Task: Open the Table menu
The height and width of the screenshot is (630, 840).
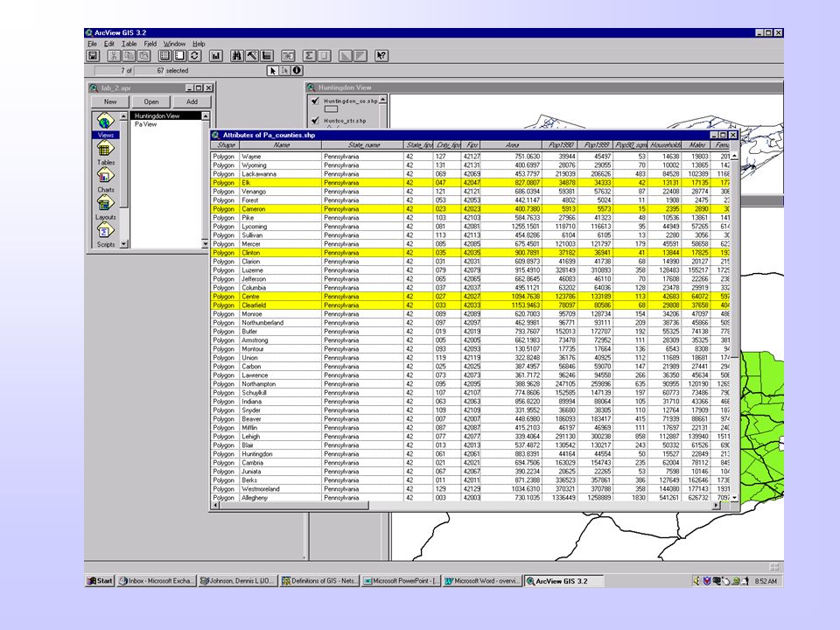Action: click(129, 44)
